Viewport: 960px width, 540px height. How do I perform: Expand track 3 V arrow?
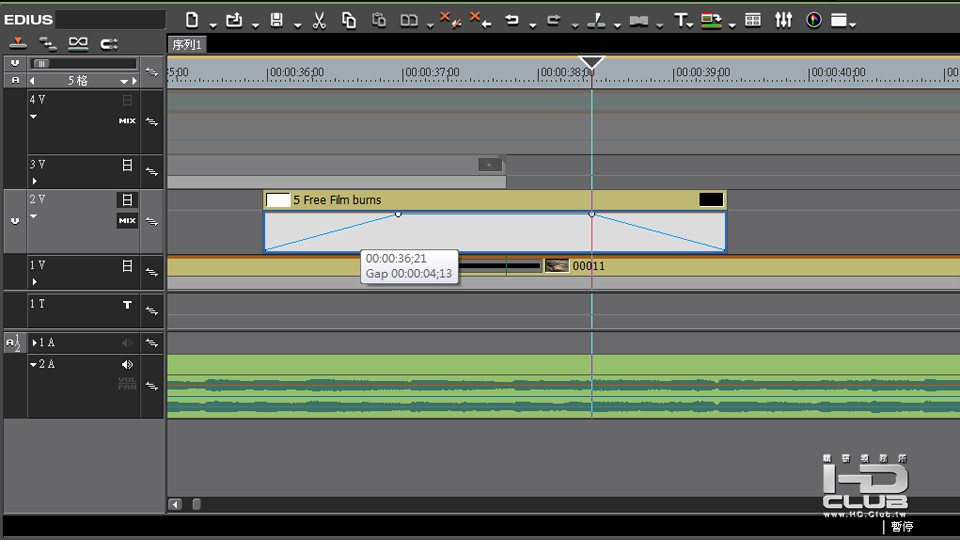tap(34, 181)
